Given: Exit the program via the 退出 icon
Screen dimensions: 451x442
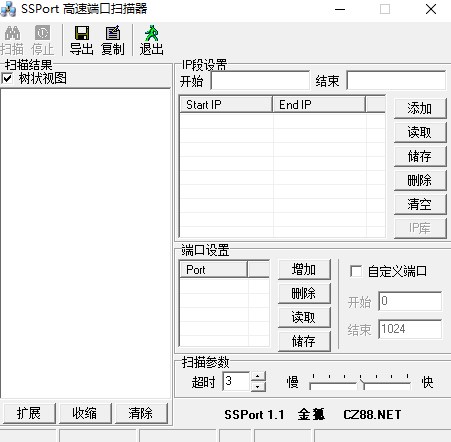Looking at the screenshot, I should click(151, 40).
